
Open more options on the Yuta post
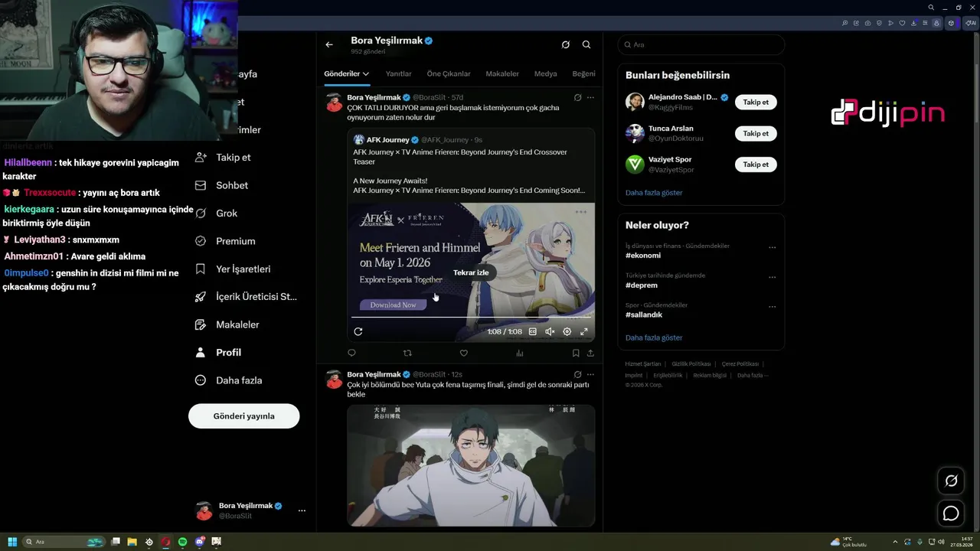590,375
